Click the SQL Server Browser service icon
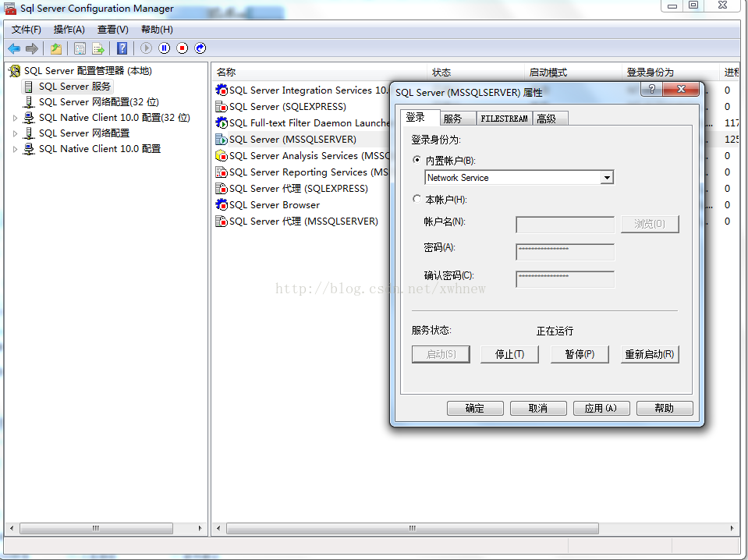This screenshot has width=748, height=560. pos(222,204)
